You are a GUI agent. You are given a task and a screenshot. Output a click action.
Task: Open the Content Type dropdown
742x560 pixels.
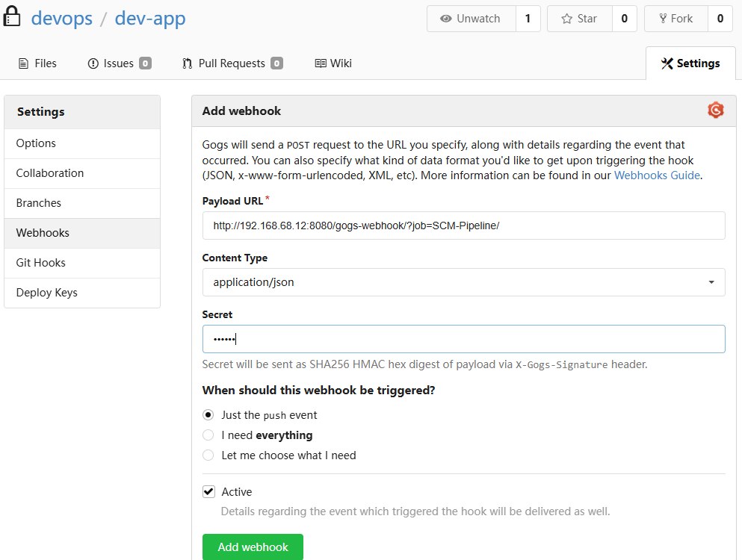(464, 282)
